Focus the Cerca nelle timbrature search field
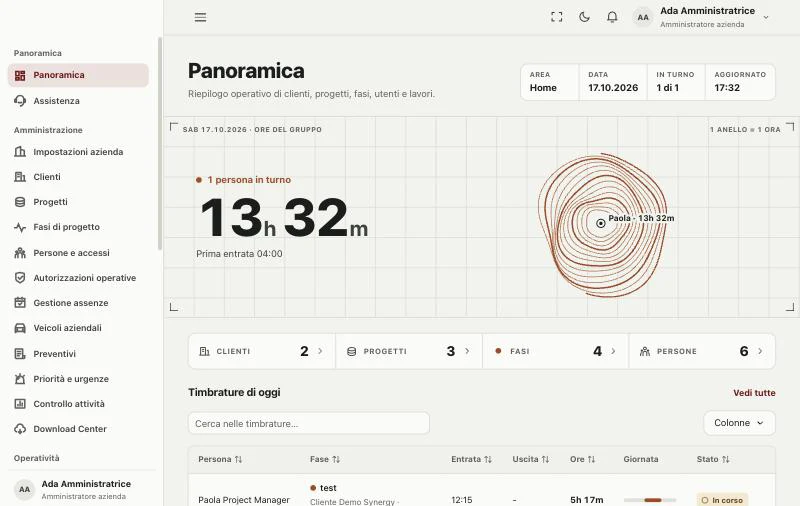Viewport: 800px width, 506px height. (309, 423)
